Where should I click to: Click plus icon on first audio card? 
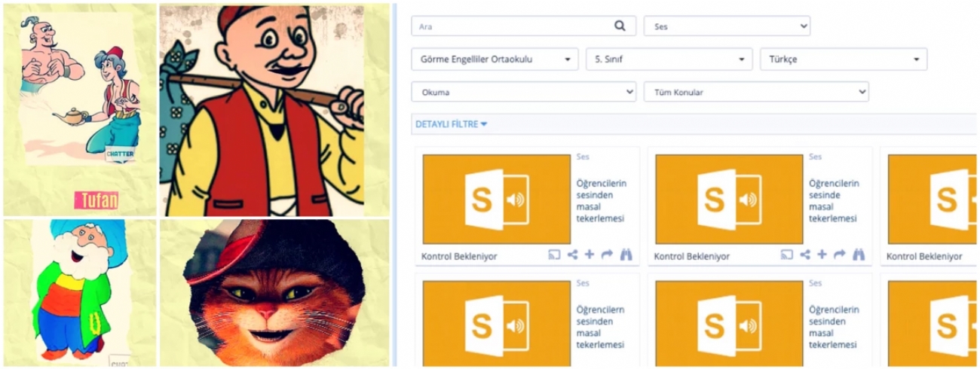click(590, 255)
